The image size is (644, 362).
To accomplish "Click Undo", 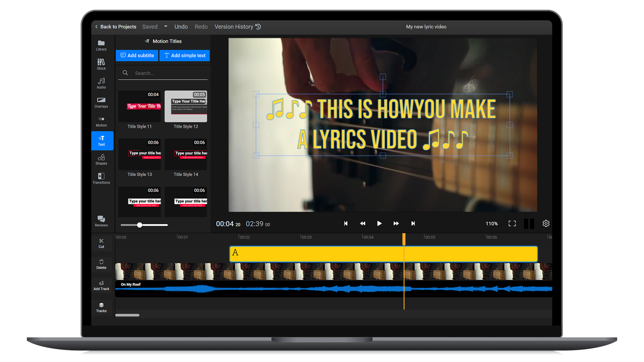I will click(181, 26).
